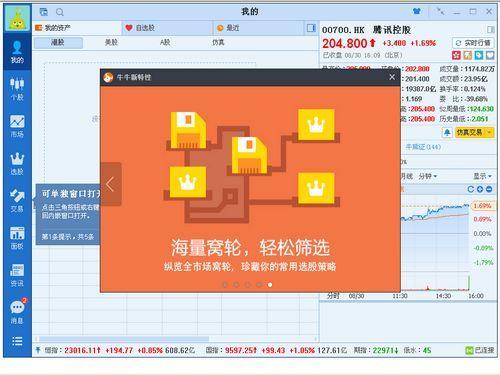Open the 资讯 news section in the sidebar
Screen dimensions: 500x375
pos(17,275)
